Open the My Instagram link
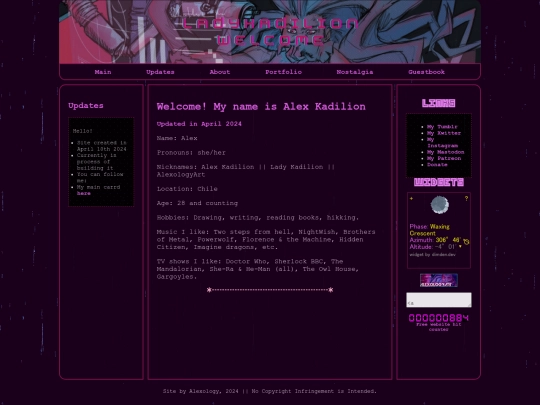 click(x=442, y=143)
